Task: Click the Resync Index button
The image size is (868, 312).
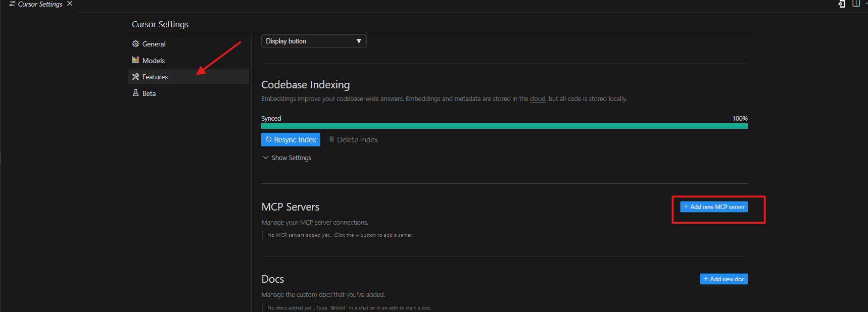Action: click(291, 140)
